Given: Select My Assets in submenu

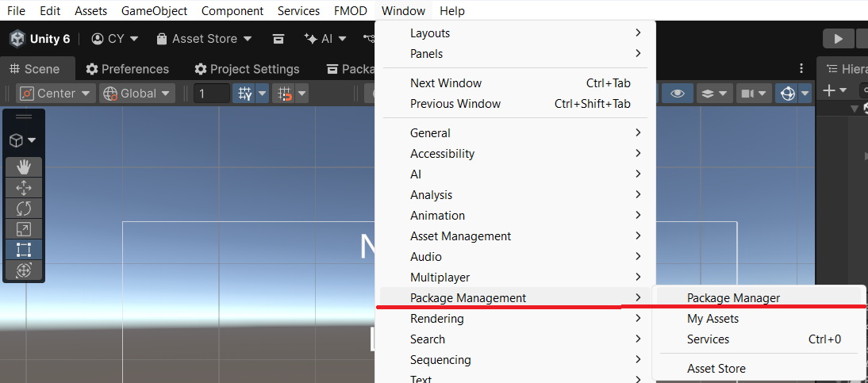Looking at the screenshot, I should (x=760, y=319).
